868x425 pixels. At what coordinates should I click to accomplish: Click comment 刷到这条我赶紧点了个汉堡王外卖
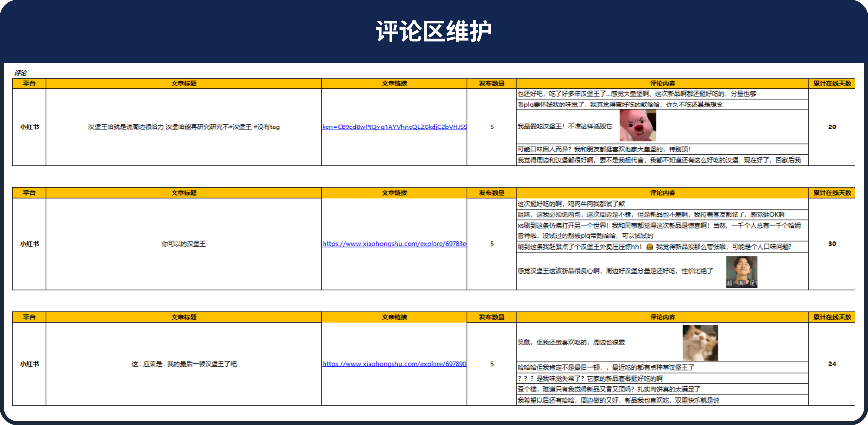point(654,247)
